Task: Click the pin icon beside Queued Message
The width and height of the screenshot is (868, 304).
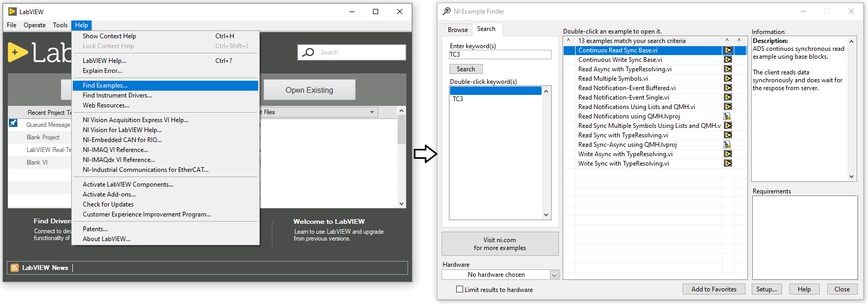Action: (13, 123)
